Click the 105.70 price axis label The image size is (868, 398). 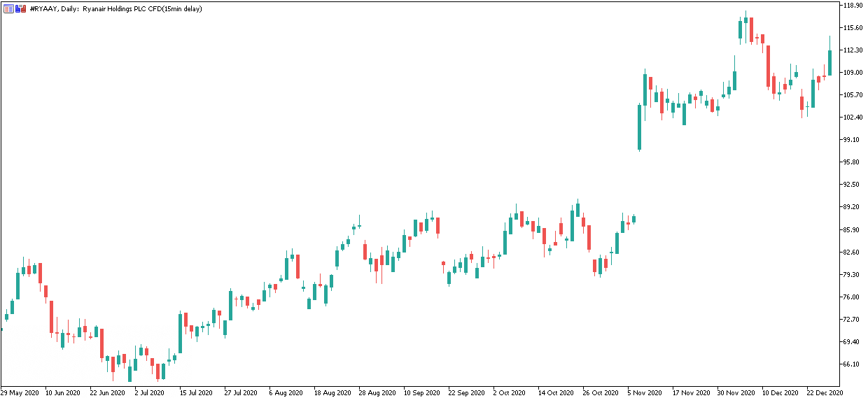(x=853, y=94)
